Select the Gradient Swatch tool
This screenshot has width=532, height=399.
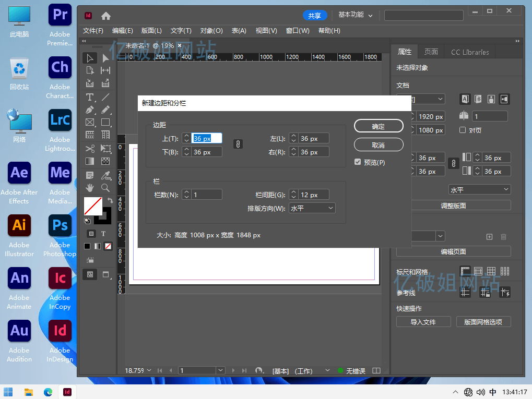90,161
